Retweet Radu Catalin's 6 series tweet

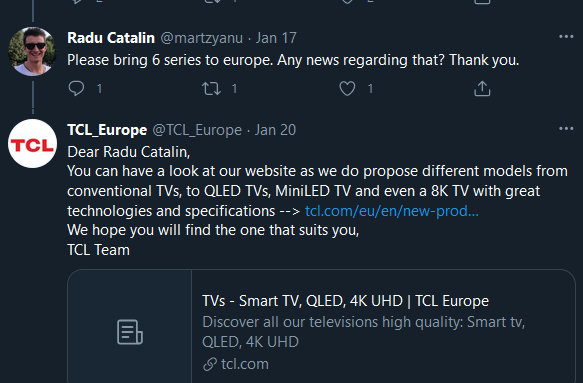pyautogui.click(x=211, y=88)
